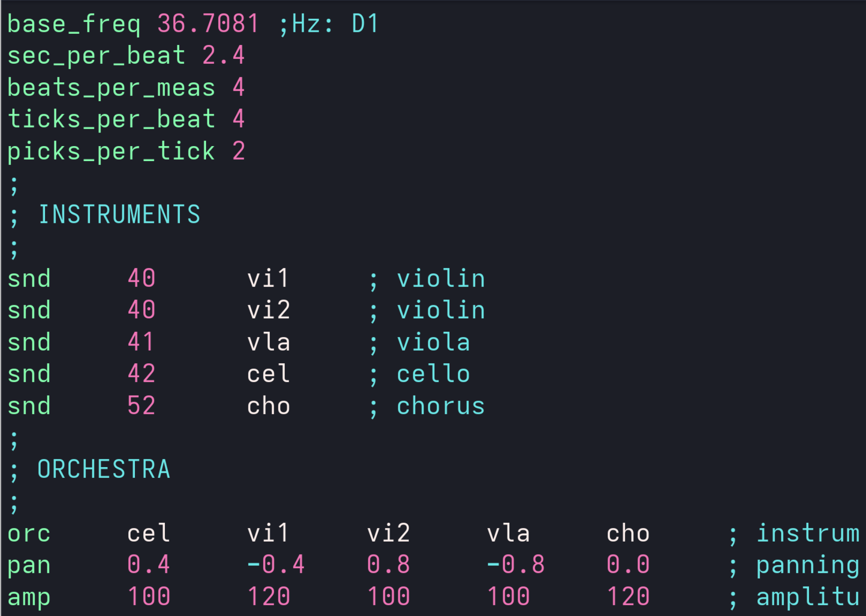Click the picks_per_tick value 2

[238, 151]
